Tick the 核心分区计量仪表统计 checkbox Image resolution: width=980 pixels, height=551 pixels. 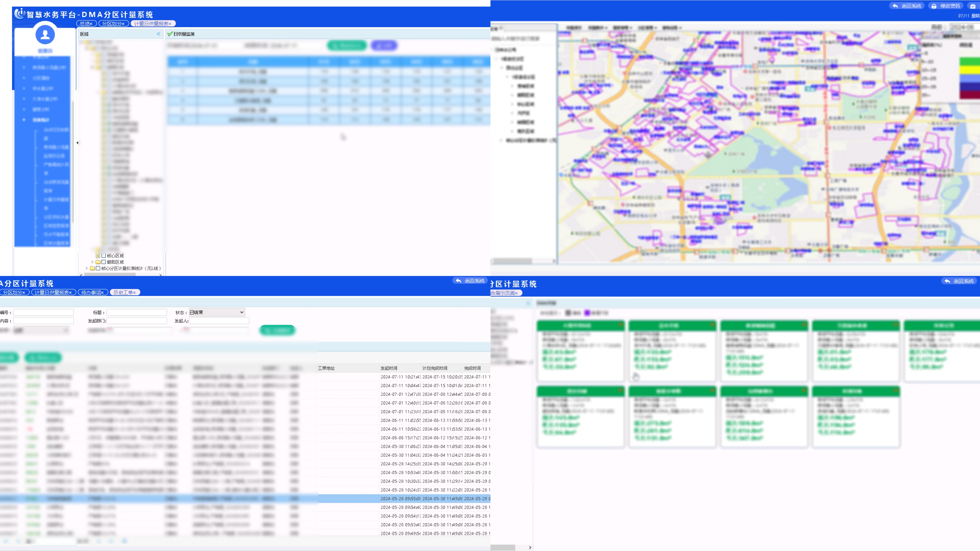98,268
